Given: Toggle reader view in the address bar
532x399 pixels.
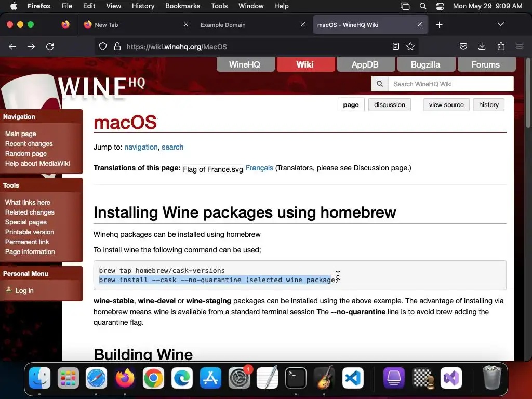Looking at the screenshot, I should point(395,46).
